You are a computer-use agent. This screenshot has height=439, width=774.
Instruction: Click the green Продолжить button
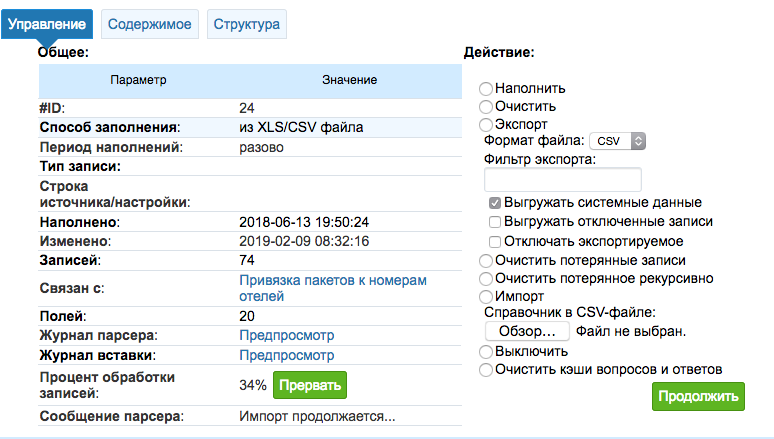(x=698, y=397)
